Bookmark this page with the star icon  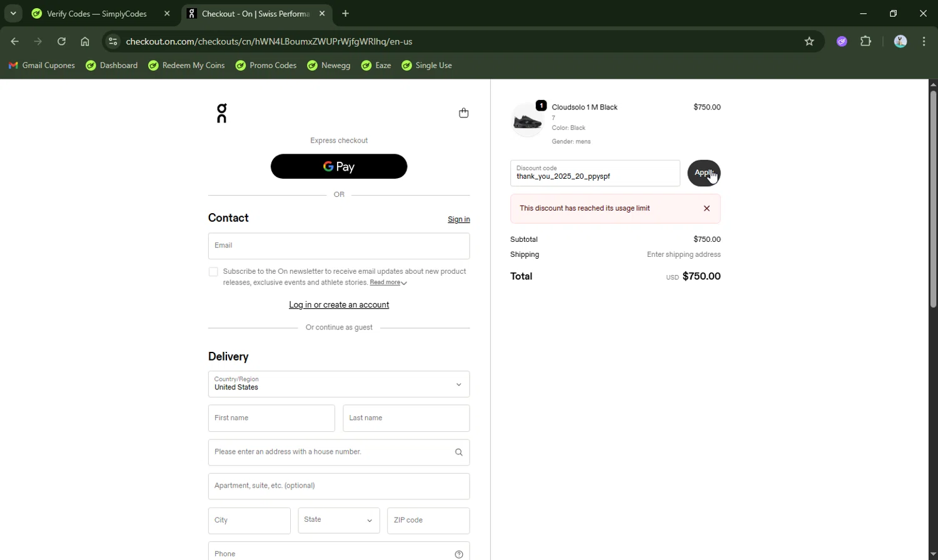(x=809, y=42)
